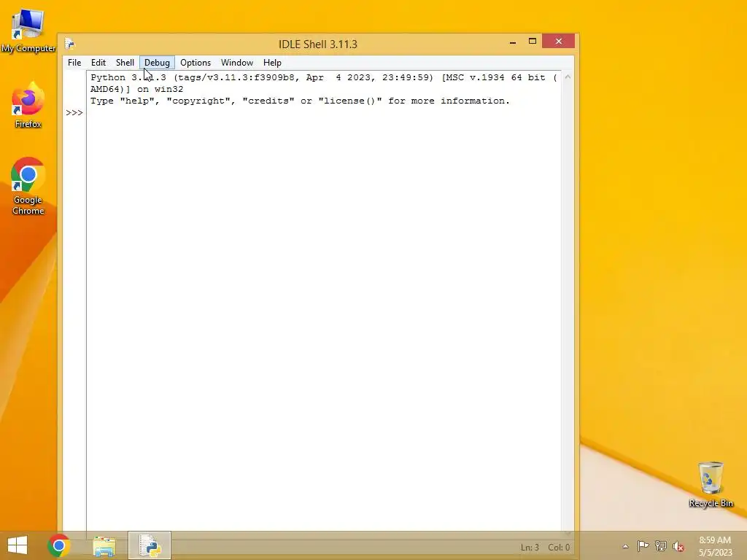Click the scrollbar up arrow in shell
The width and height of the screenshot is (747, 560).
point(568,77)
